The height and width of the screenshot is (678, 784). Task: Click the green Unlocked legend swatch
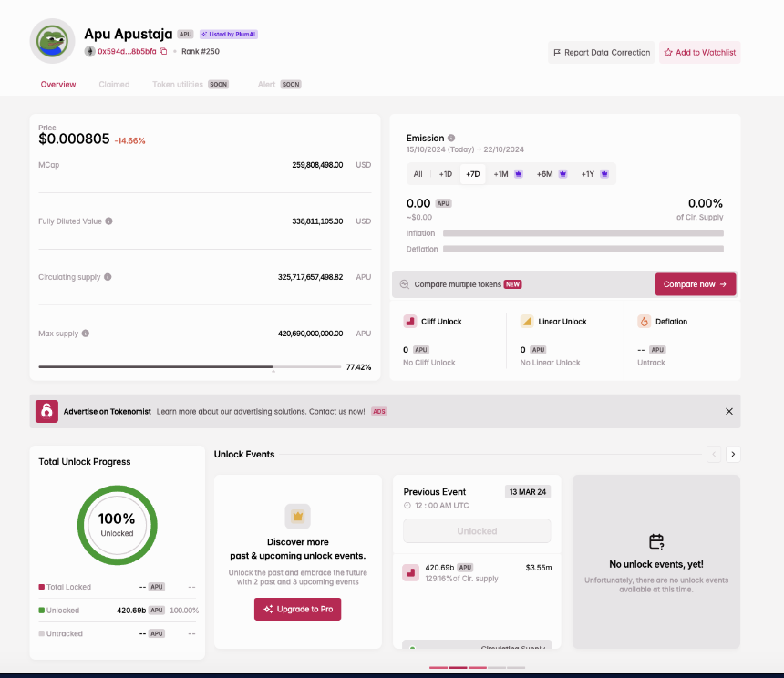(x=42, y=610)
